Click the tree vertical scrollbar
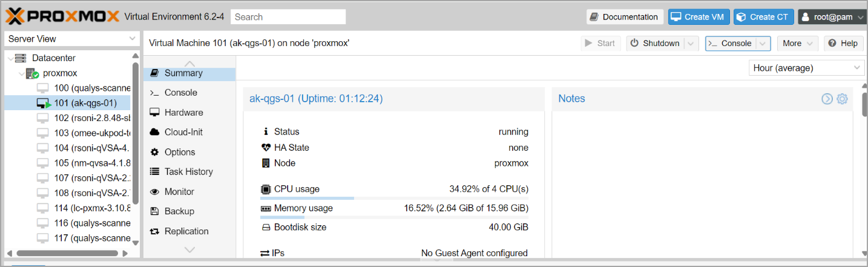 (x=136, y=133)
